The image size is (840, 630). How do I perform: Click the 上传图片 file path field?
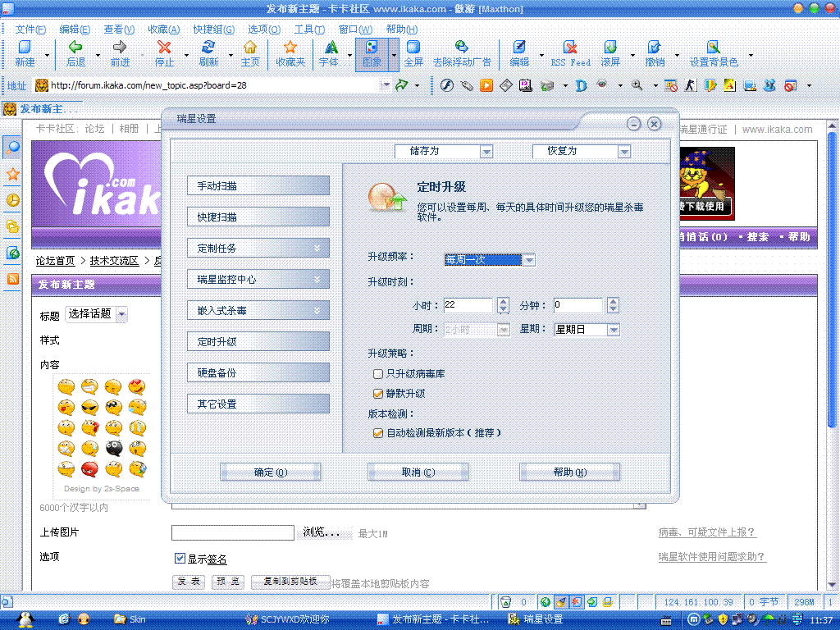coord(232,532)
